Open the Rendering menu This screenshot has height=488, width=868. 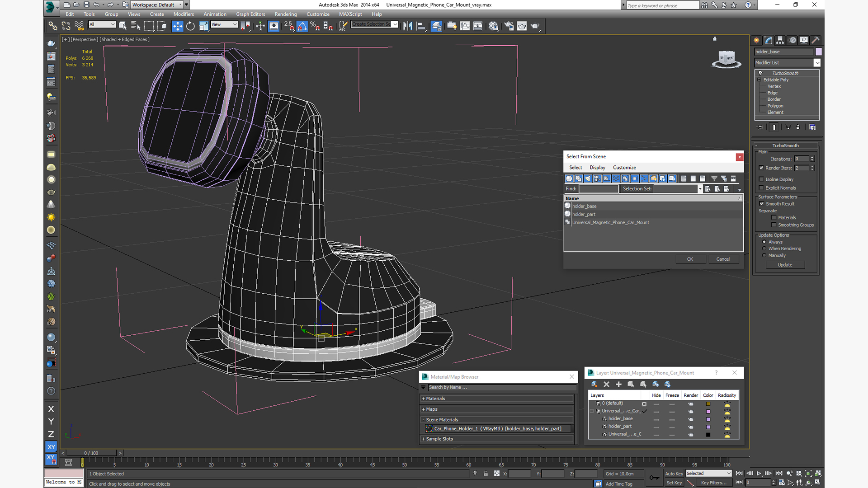click(286, 14)
